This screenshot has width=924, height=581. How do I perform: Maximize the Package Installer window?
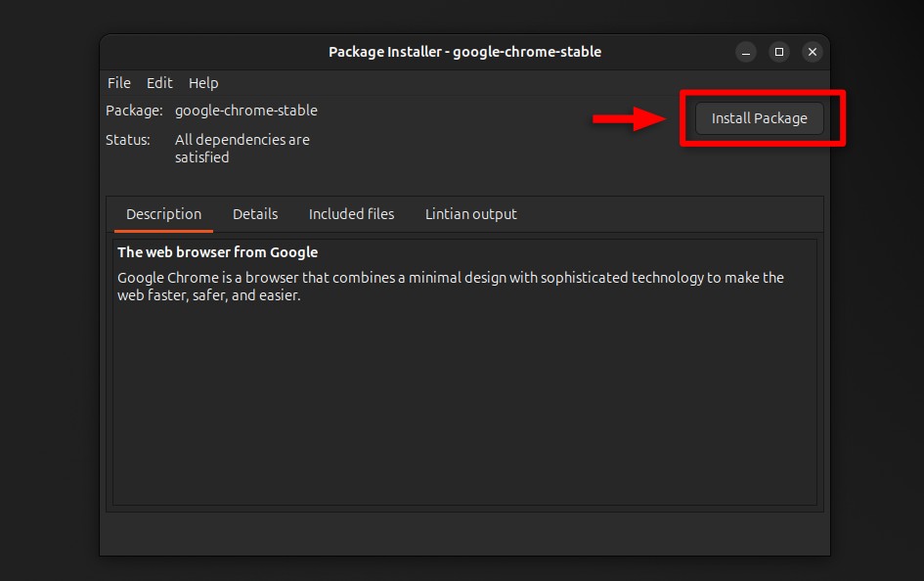pyautogui.click(x=779, y=52)
